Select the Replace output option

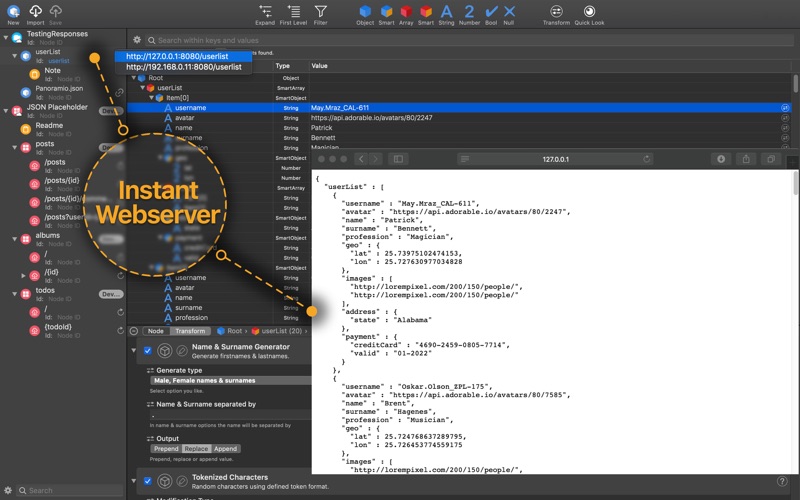[x=196, y=448]
